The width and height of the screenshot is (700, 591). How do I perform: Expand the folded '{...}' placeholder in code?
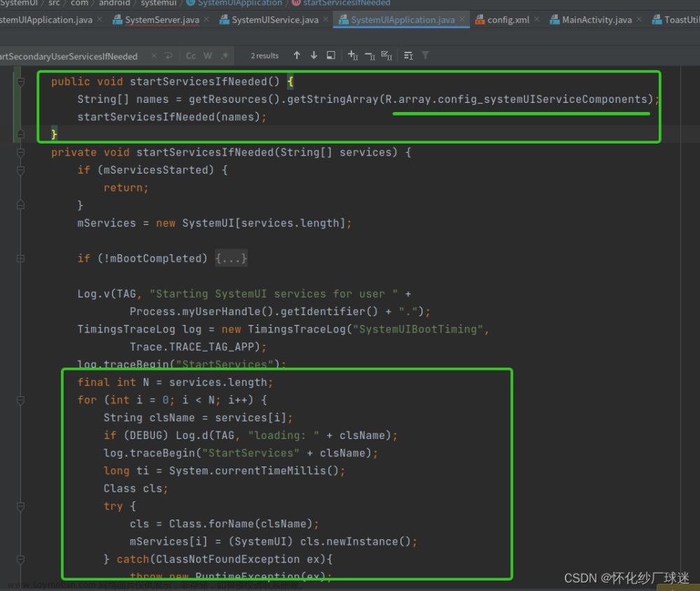(231, 258)
